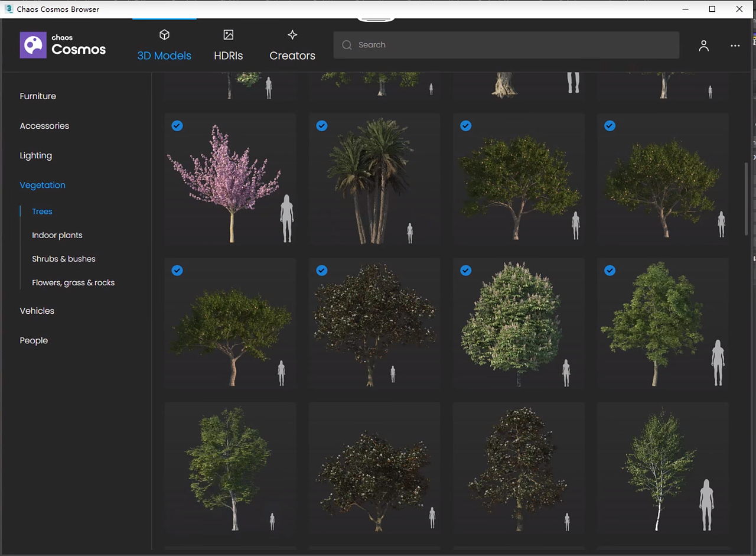Viewport: 756px width, 556px height.
Task: Expand the Furniture category
Action: click(x=38, y=96)
